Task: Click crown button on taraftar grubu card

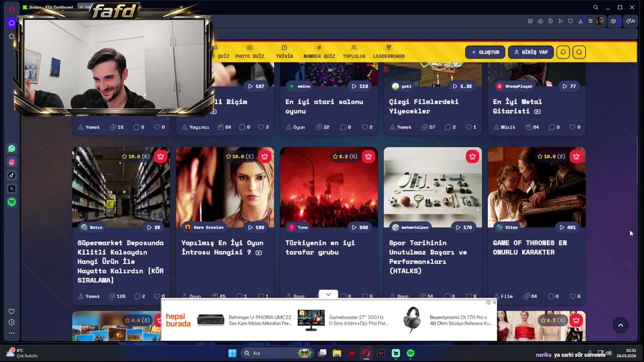Action: pyautogui.click(x=368, y=156)
